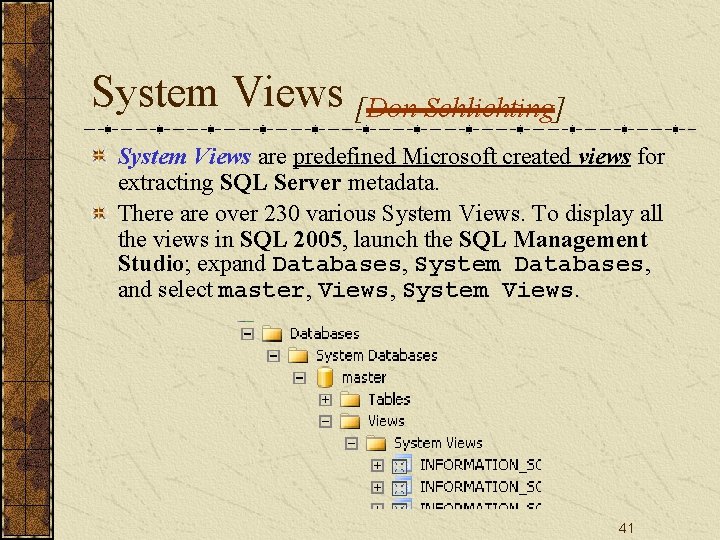This screenshot has height=540, width=720.
Task: Click the 'System Views' slide title
Action: click(218, 93)
